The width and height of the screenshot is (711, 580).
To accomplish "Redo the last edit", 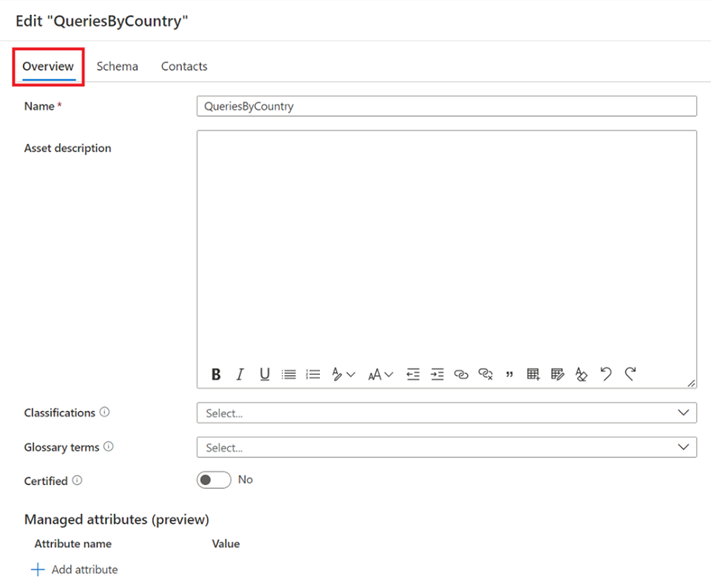I will 630,375.
